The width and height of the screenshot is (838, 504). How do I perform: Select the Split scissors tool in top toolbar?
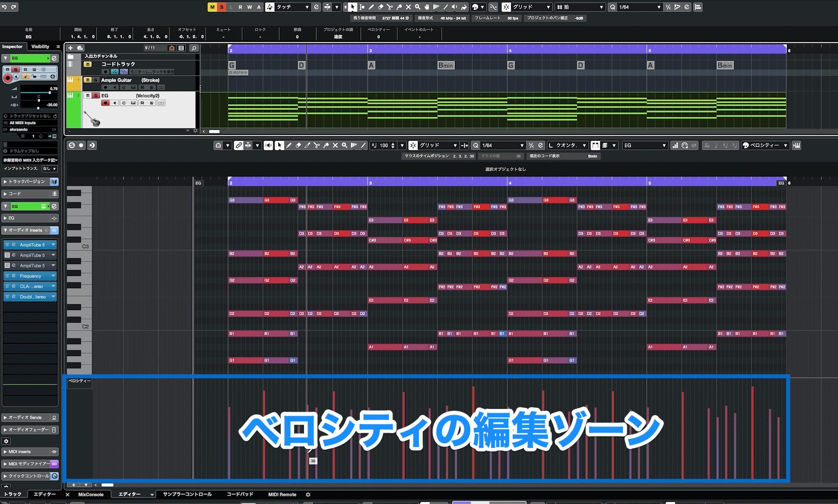click(390, 7)
